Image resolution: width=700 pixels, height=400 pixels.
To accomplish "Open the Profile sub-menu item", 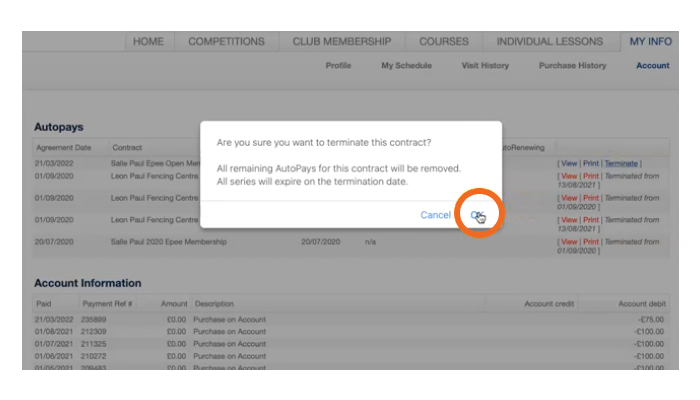I will point(338,66).
